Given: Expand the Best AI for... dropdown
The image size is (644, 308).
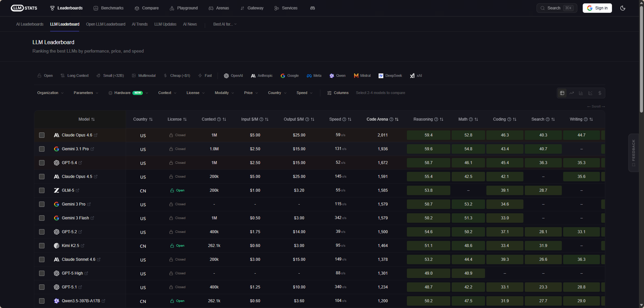Looking at the screenshot, I should click(225, 24).
